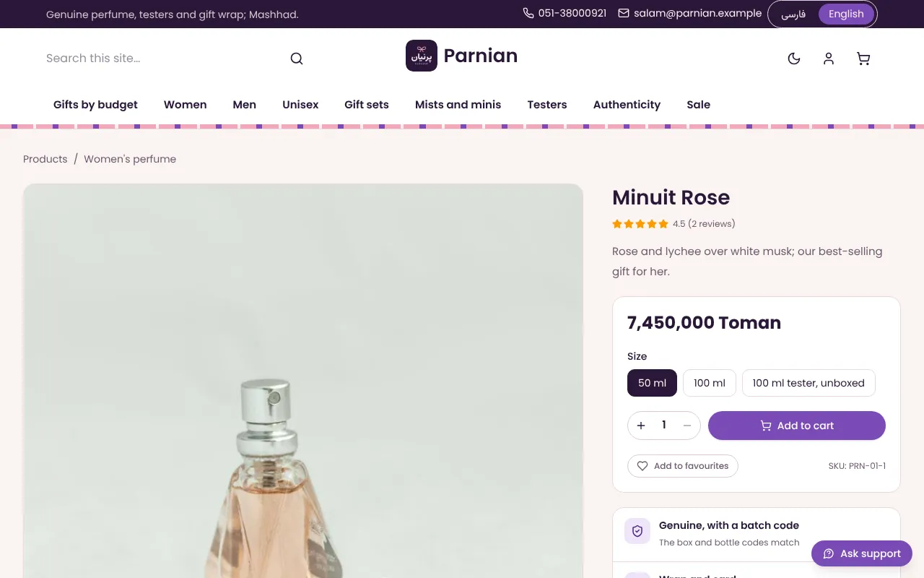This screenshot has height=578, width=924.
Task: Click the phone number 051-38000921
Action: click(x=565, y=14)
